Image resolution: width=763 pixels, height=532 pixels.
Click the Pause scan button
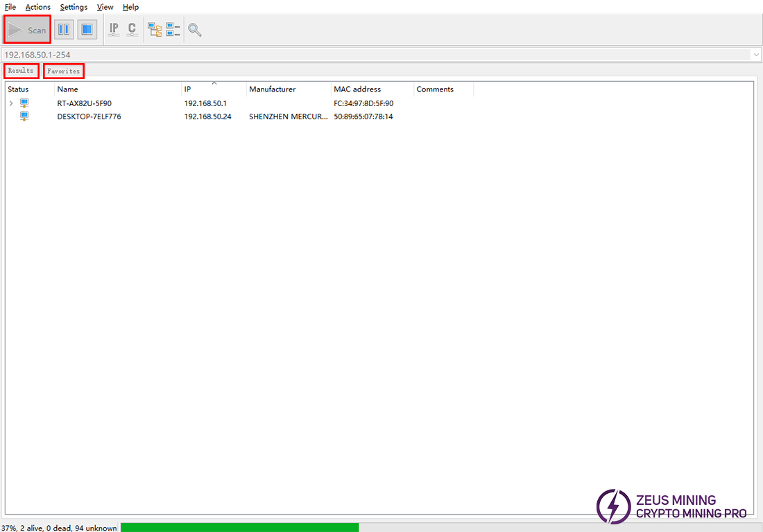(x=64, y=30)
